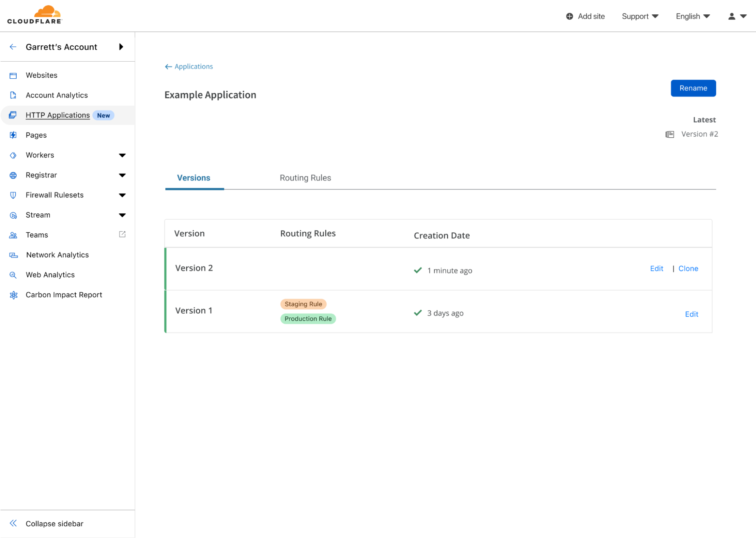Open Teams external link icon
756x538 pixels.
coord(122,235)
